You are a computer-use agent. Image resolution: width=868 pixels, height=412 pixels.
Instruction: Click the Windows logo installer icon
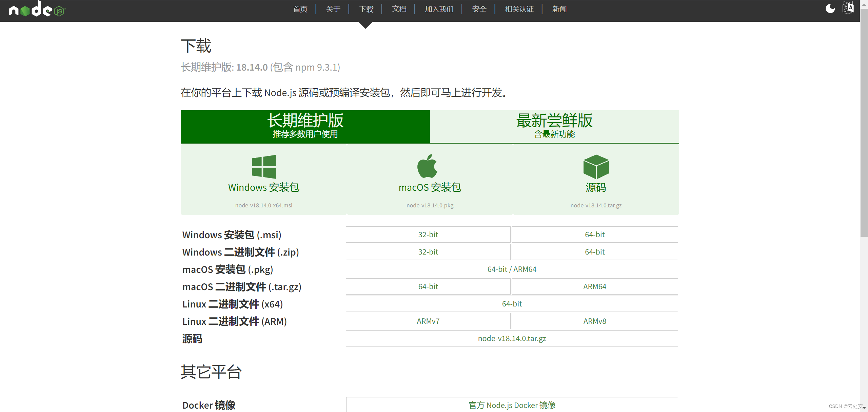click(x=264, y=167)
